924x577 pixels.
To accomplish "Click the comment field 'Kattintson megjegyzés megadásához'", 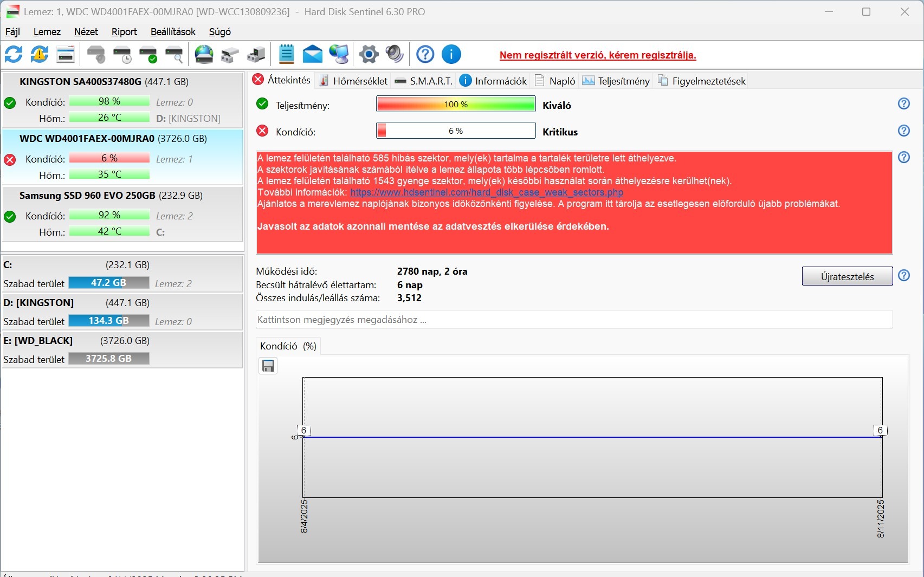I will point(574,320).
